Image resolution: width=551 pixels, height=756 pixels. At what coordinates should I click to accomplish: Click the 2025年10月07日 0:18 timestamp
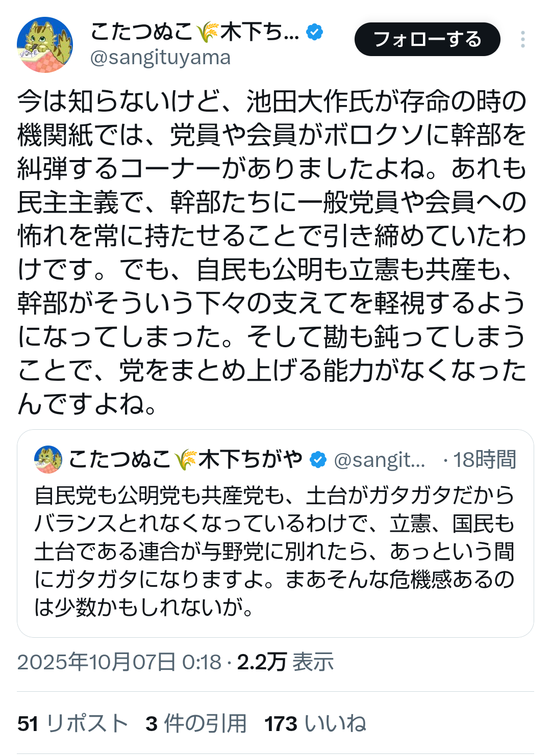point(119,662)
